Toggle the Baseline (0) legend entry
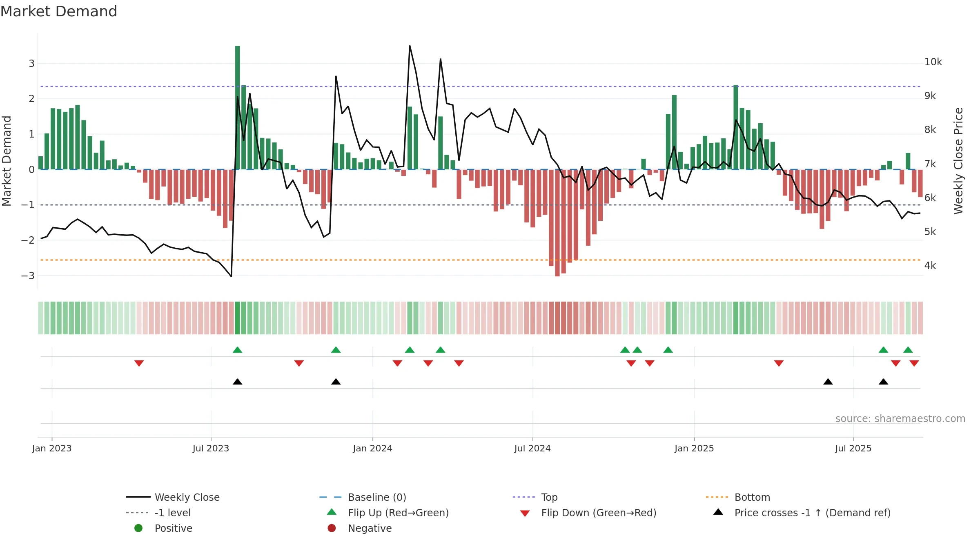 click(x=363, y=497)
